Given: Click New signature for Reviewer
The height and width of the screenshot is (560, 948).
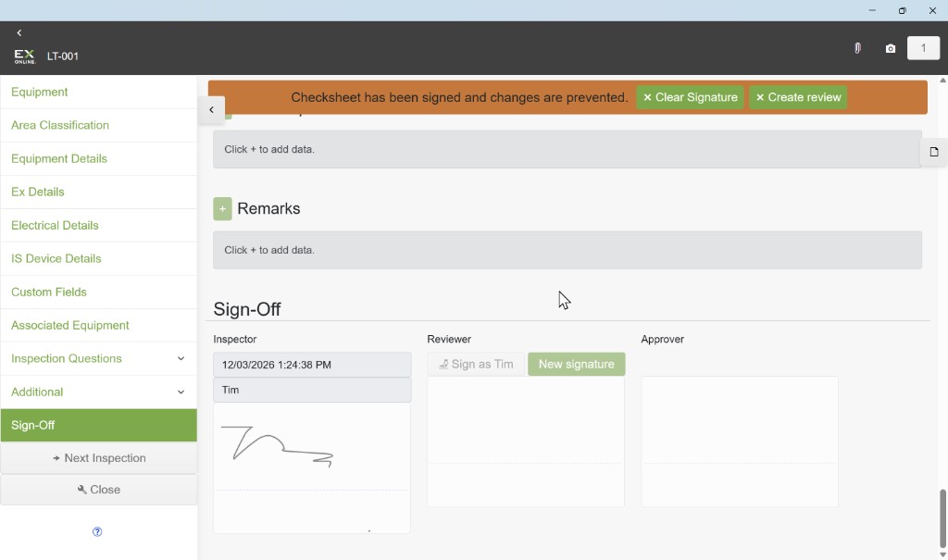Looking at the screenshot, I should pos(576,364).
